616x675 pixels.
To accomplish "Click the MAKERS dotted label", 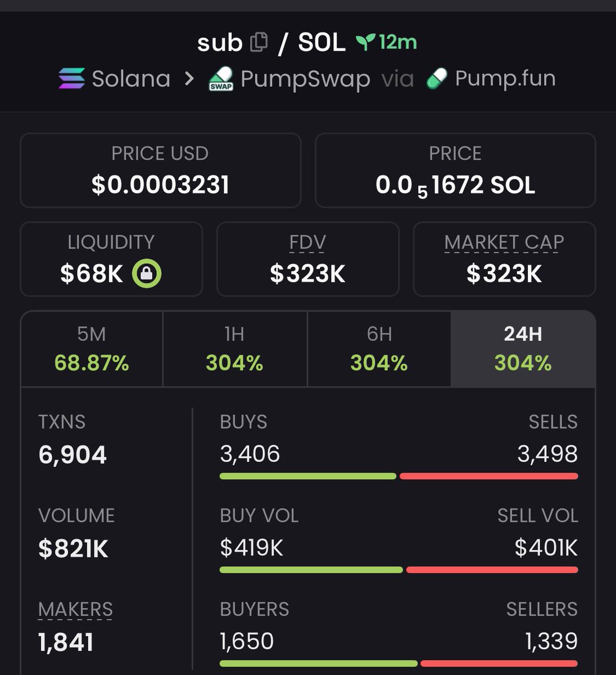I will [75, 610].
